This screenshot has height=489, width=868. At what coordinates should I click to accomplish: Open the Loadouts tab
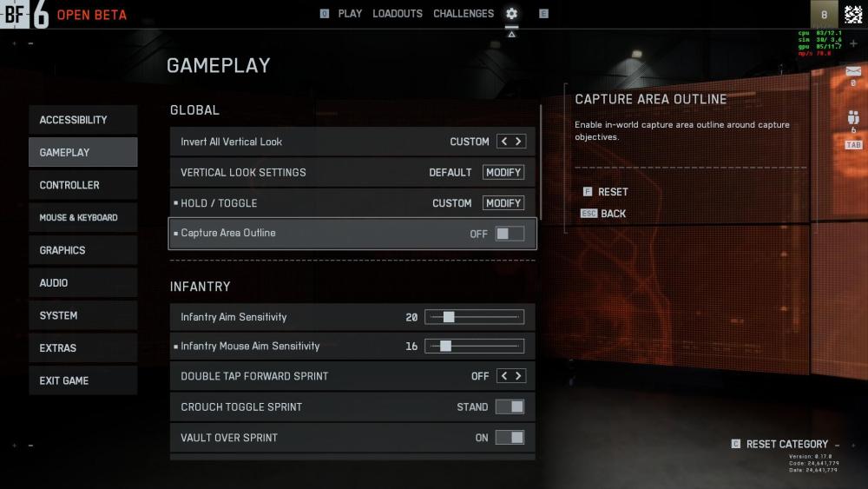[x=397, y=13]
